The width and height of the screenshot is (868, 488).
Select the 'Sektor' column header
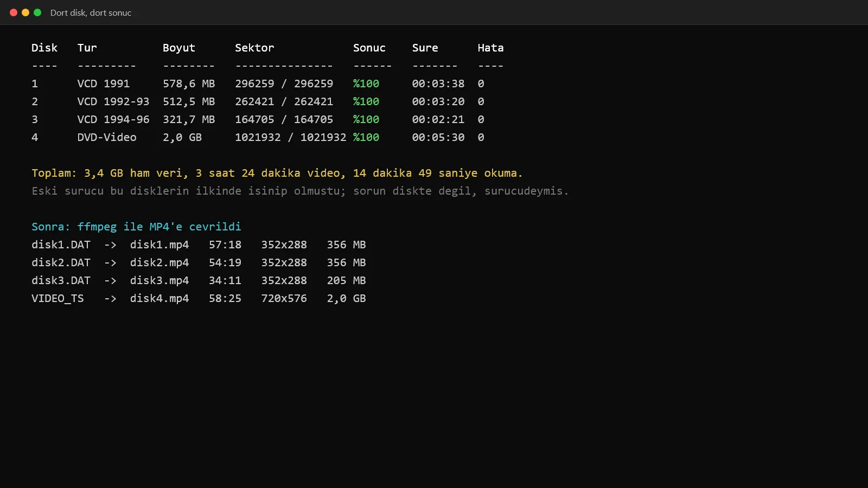[x=254, y=48]
